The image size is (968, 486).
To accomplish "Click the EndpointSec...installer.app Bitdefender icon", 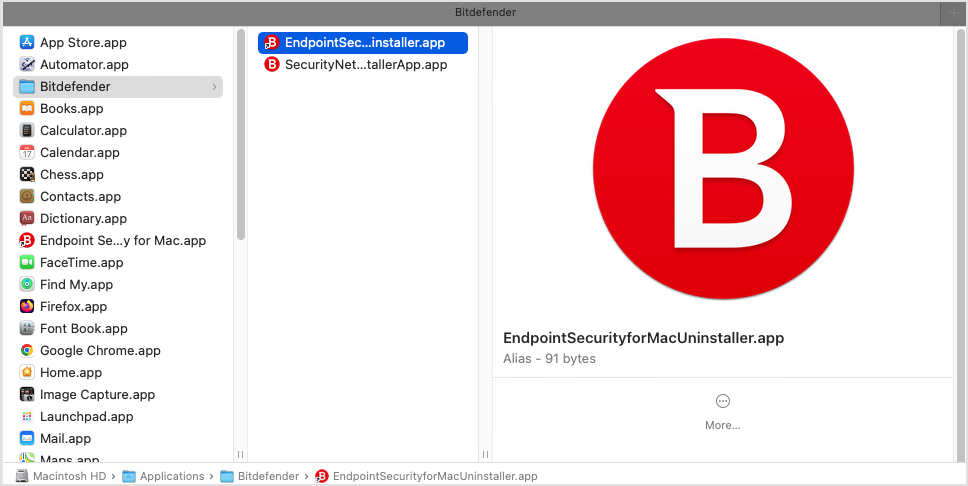I will [272, 43].
